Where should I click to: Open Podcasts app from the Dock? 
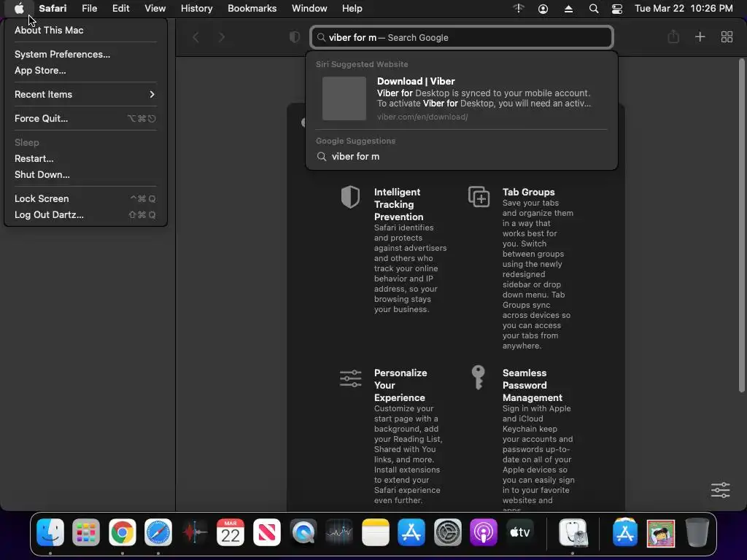tap(484, 532)
